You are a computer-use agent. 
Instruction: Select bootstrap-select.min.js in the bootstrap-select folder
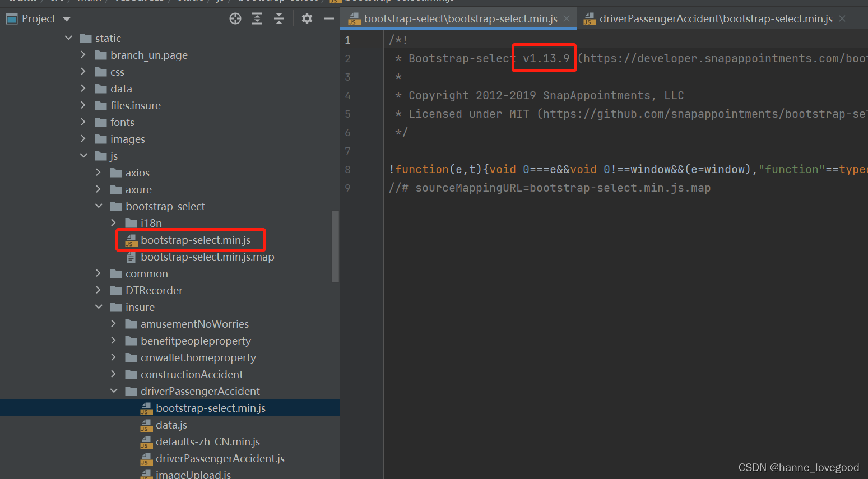pos(196,240)
